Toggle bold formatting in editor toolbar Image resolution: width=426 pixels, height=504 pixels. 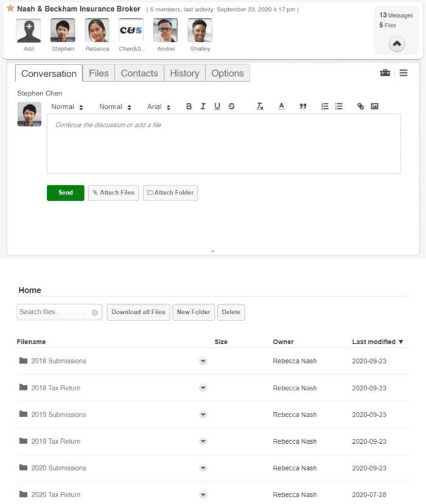[189, 106]
